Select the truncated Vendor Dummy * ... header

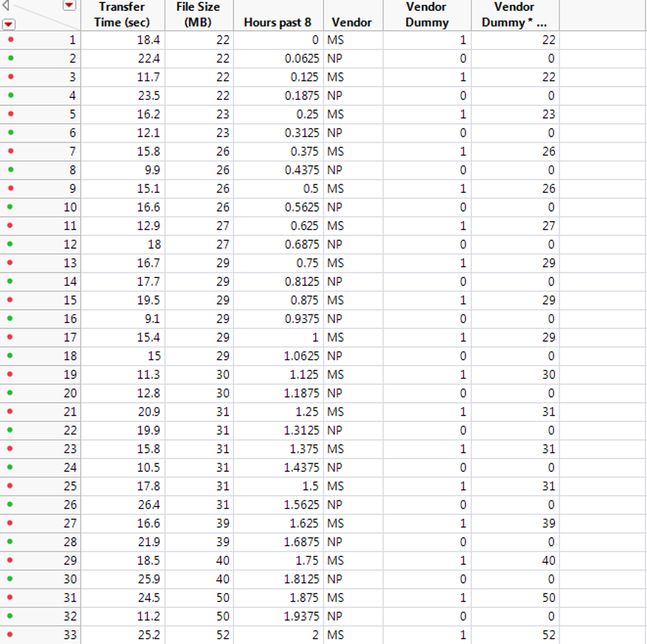(515, 15)
